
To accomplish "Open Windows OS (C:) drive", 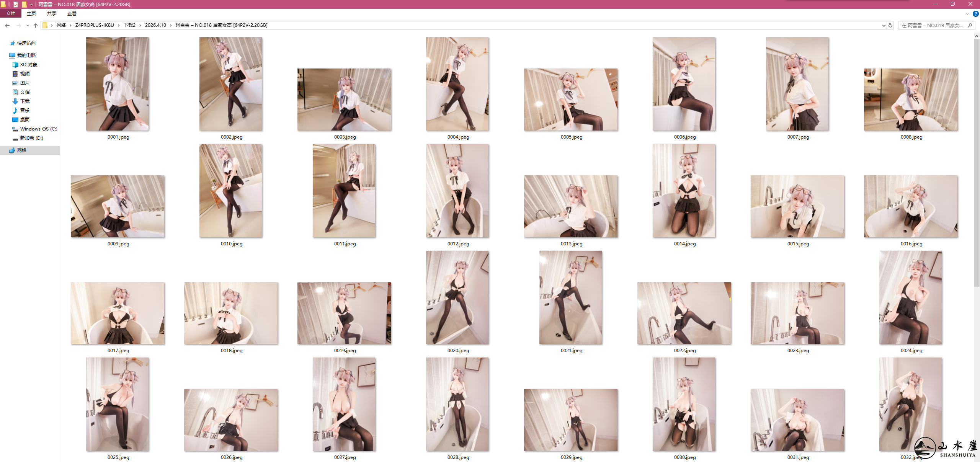I will pos(38,129).
